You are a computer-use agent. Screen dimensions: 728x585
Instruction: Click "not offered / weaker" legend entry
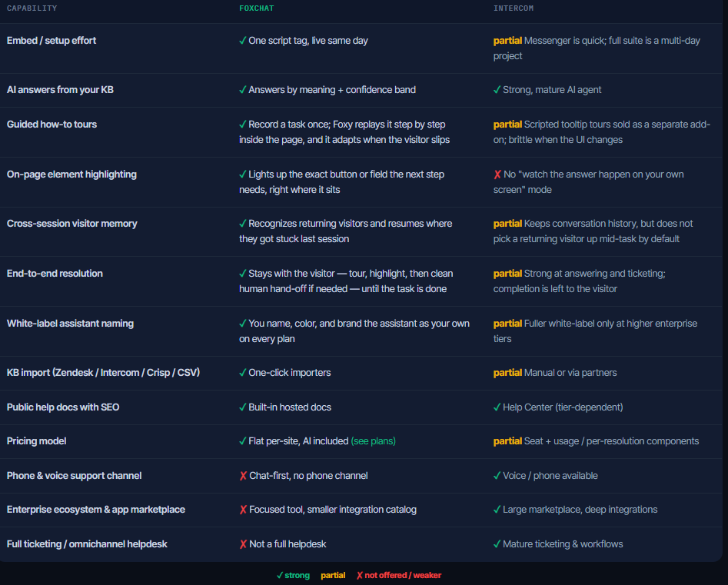tap(399, 575)
